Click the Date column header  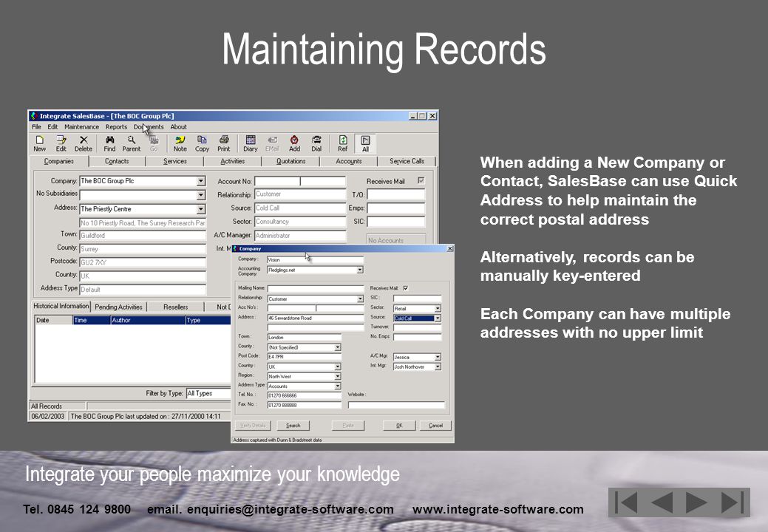(x=53, y=320)
